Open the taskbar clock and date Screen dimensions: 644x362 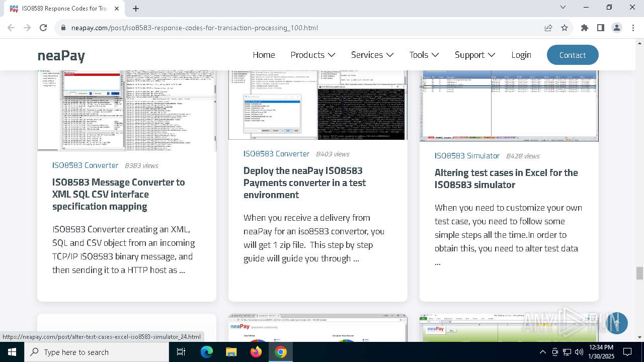[x=601, y=352]
